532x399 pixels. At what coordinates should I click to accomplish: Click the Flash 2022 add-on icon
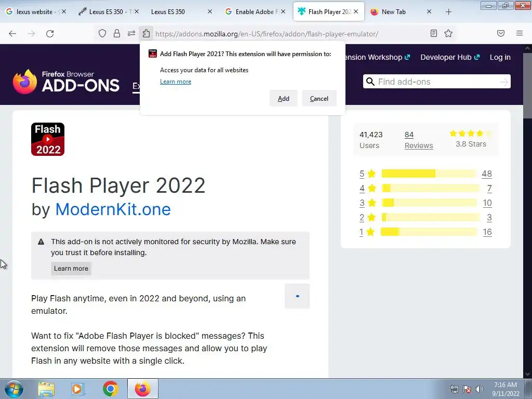pos(48,139)
